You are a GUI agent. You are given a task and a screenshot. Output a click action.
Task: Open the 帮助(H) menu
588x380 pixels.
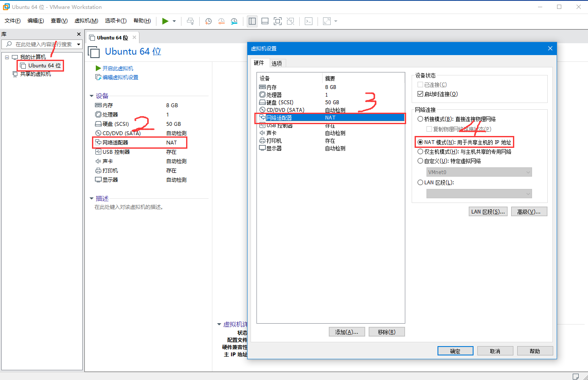click(142, 21)
